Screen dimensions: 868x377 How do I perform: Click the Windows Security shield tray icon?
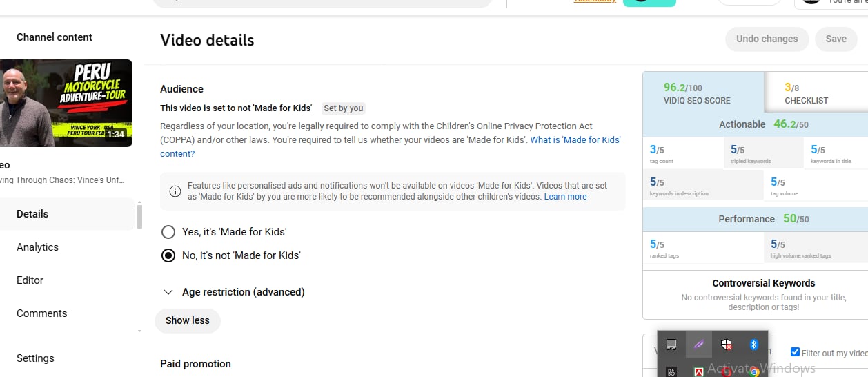[x=726, y=345]
